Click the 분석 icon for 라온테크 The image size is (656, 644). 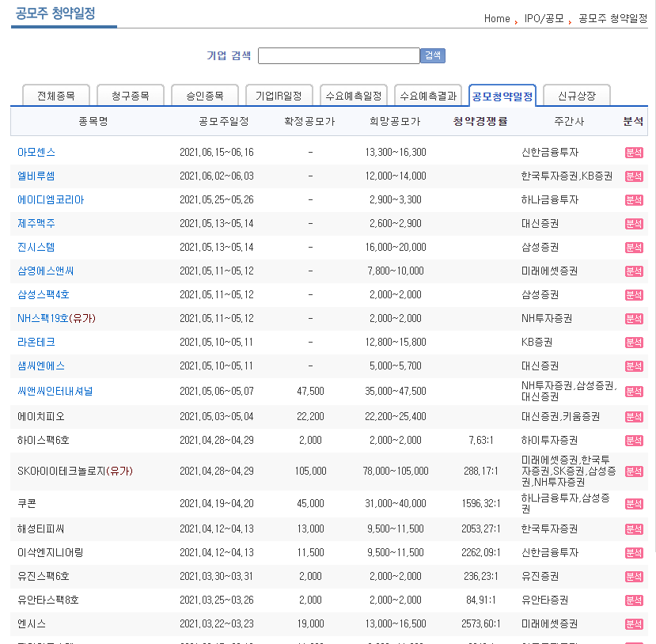pos(634,343)
